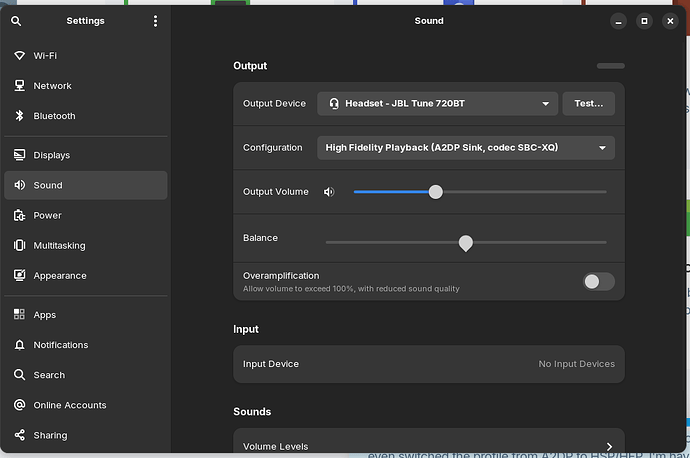The height and width of the screenshot is (458, 690).
Task: Click the Displays monitor icon
Action: coord(20,155)
